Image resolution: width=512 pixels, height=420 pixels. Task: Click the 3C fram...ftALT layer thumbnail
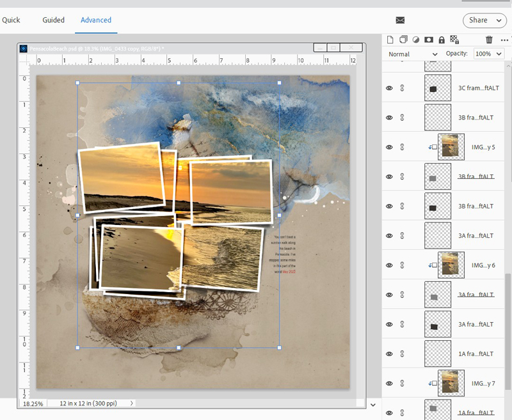coord(438,88)
